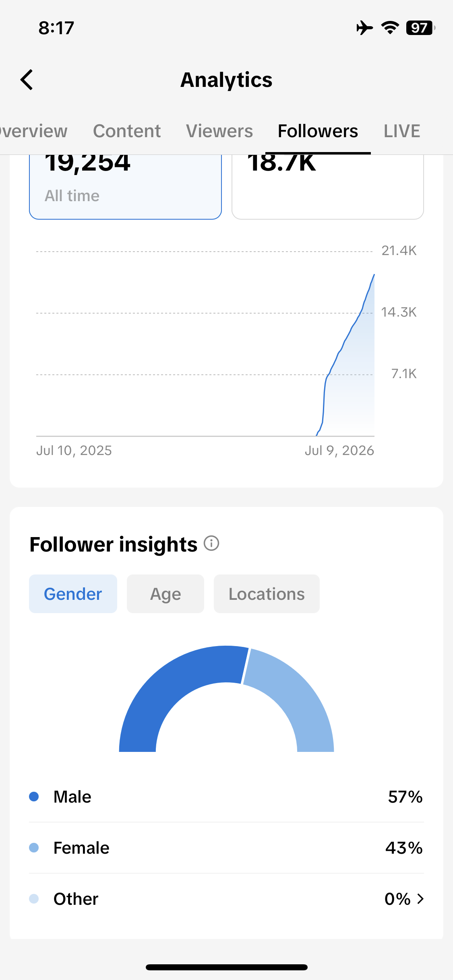Open the Follower insights info icon
The height and width of the screenshot is (980, 453).
[x=211, y=543]
